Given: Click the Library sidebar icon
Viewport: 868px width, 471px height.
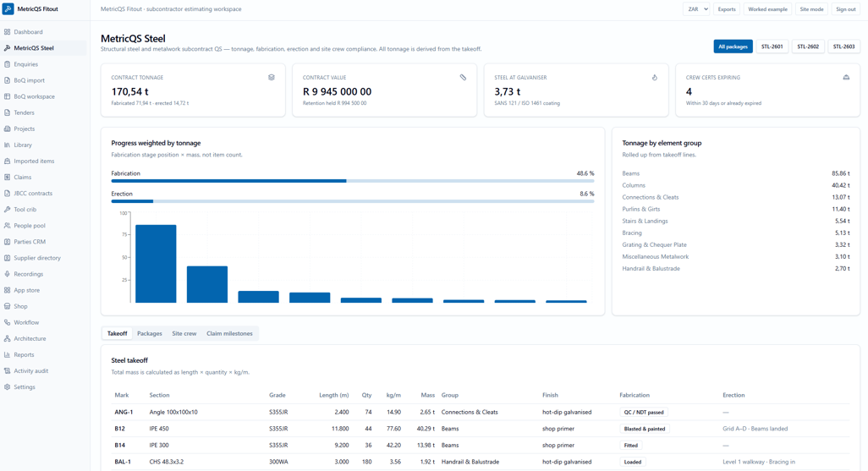Looking at the screenshot, I should click(8, 145).
